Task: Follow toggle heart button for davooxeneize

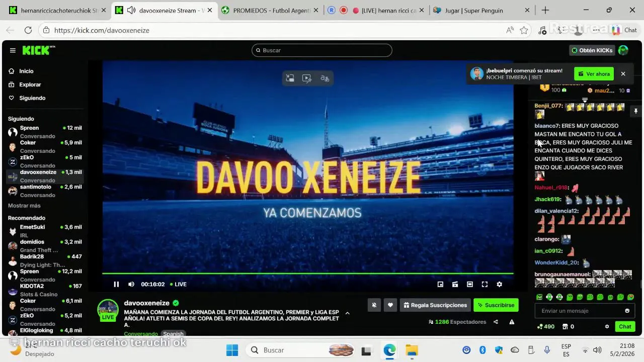Action: pos(390,305)
